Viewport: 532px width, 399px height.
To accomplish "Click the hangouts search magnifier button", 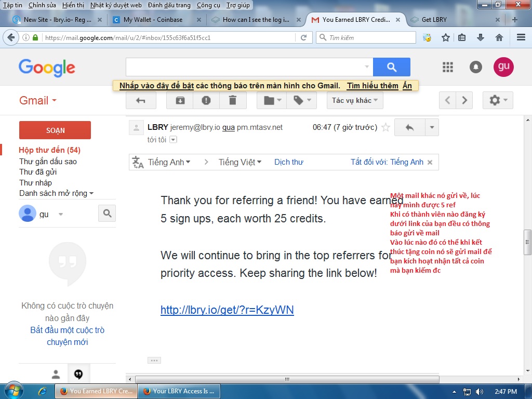I will click(x=107, y=214).
